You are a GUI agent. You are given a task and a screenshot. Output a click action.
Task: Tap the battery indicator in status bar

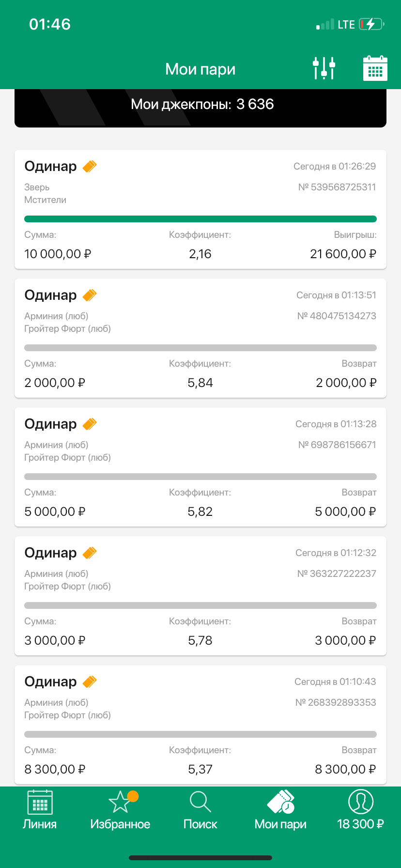point(371,24)
